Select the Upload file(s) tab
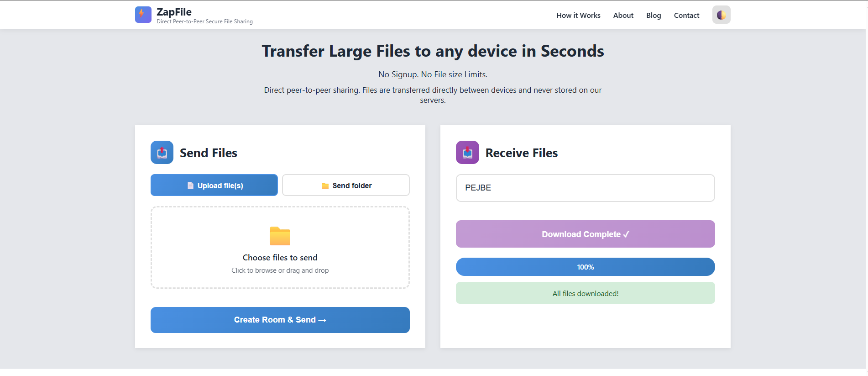This screenshot has height=376, width=868. coord(214,185)
